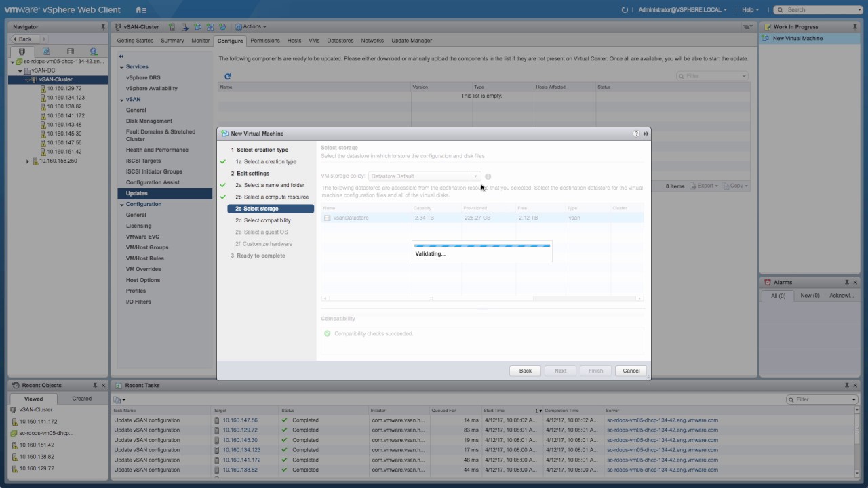Pin the Work In Progress panel
Screen dimensions: 868x488
(854, 27)
